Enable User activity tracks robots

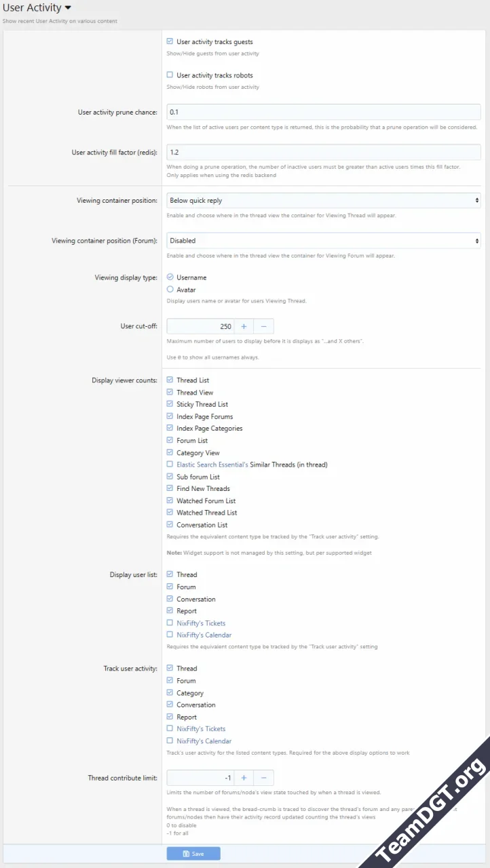[170, 75]
